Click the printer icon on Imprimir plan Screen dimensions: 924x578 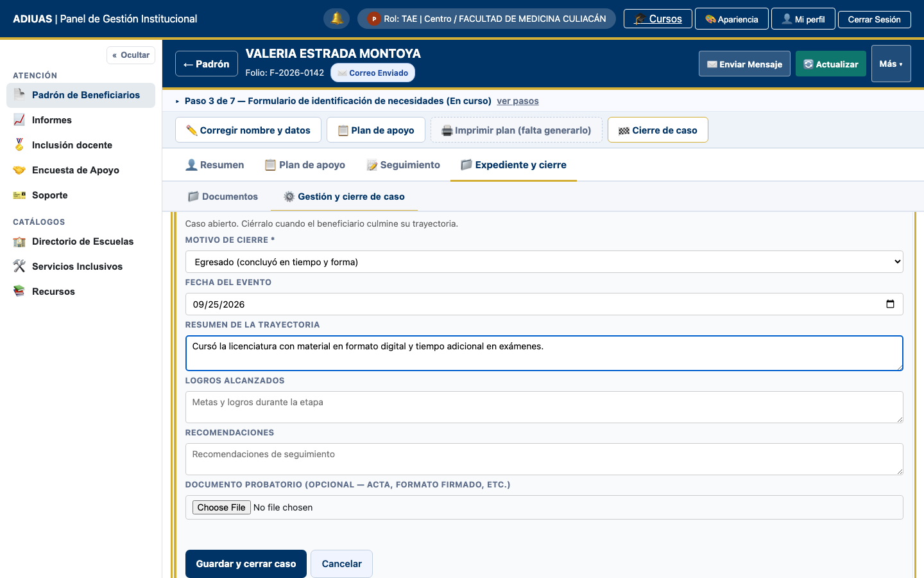point(447,130)
